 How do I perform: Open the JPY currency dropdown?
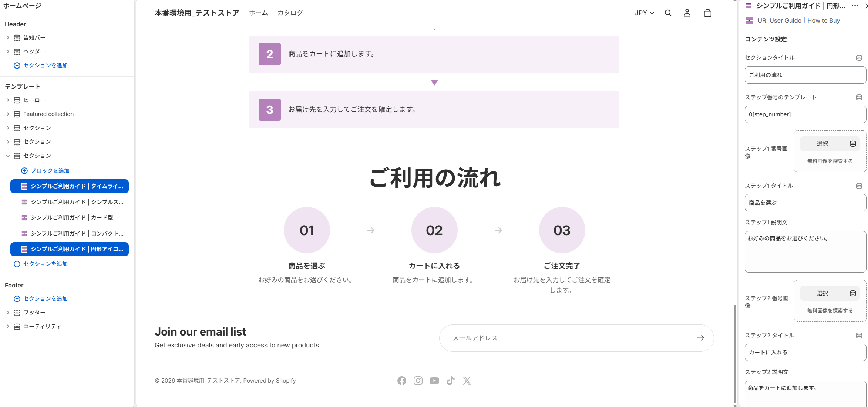pyautogui.click(x=644, y=13)
